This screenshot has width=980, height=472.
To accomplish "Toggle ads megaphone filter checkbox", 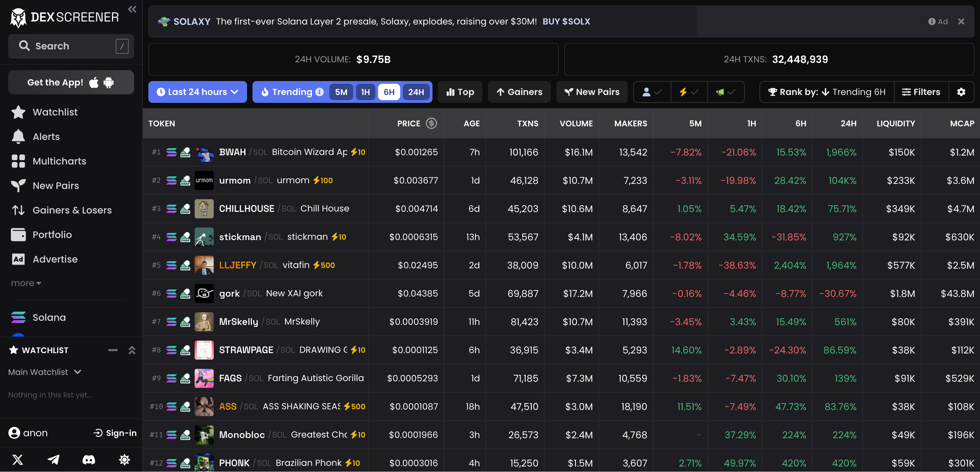I will [x=725, y=92].
